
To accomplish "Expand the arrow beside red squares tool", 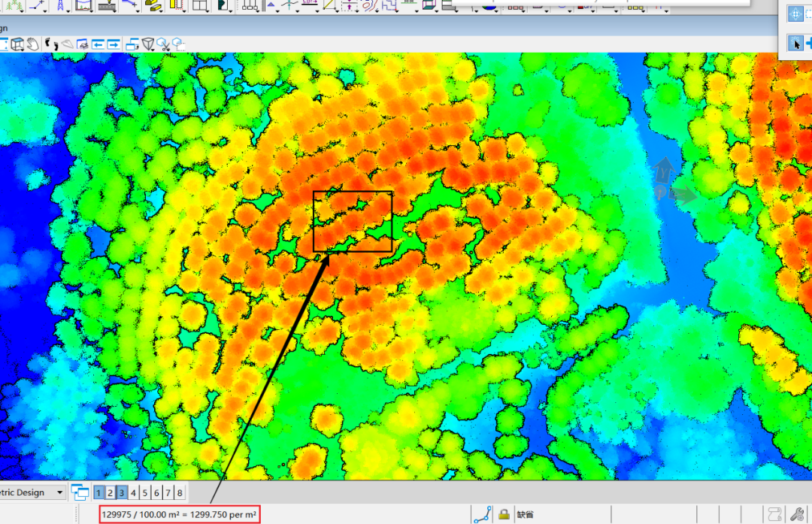I will (x=523, y=11).
